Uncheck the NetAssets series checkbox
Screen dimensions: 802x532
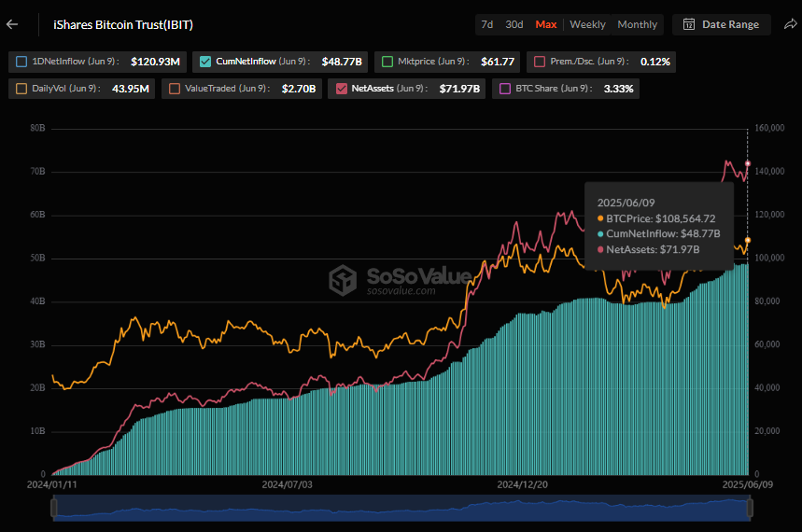(x=341, y=89)
